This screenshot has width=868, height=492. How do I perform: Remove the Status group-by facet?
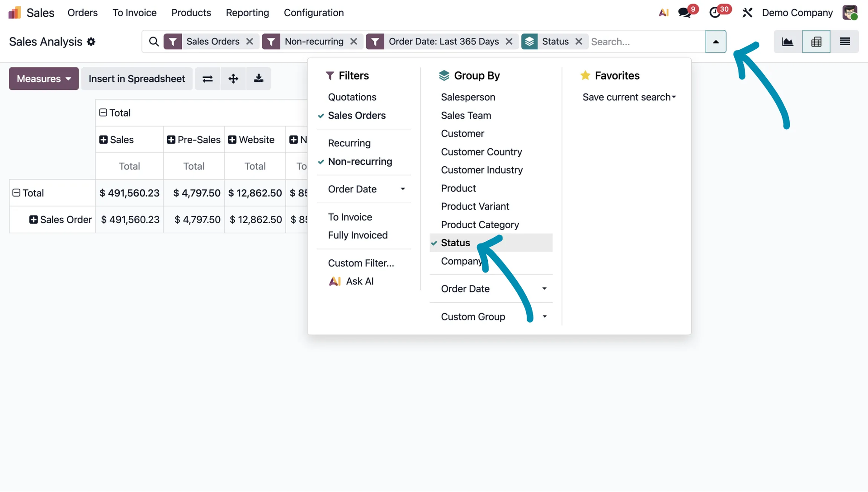coord(579,42)
